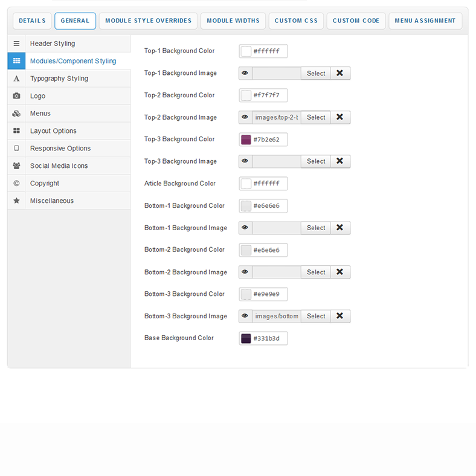Click the Menus sidebar icon
The height and width of the screenshot is (476, 476).
(16, 114)
